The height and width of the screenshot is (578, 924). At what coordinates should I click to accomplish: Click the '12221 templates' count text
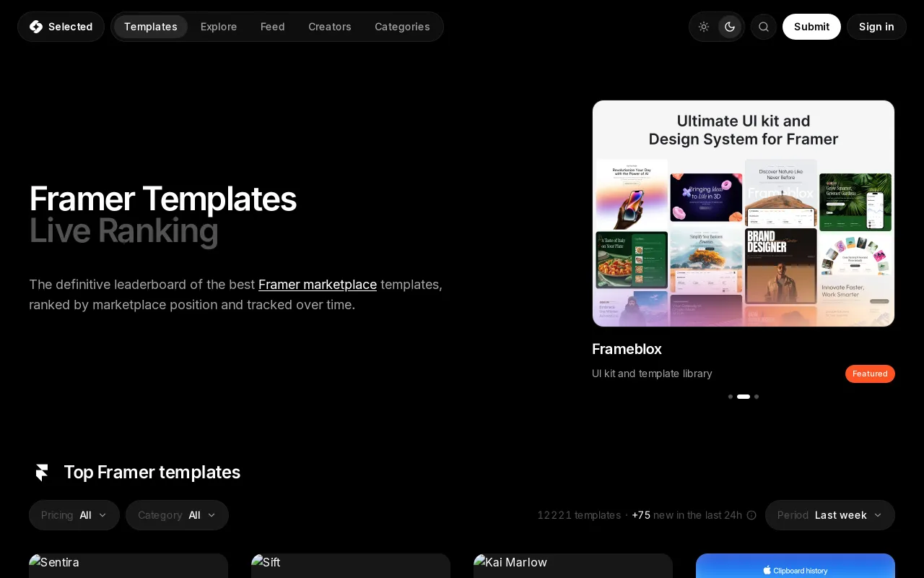click(x=579, y=515)
